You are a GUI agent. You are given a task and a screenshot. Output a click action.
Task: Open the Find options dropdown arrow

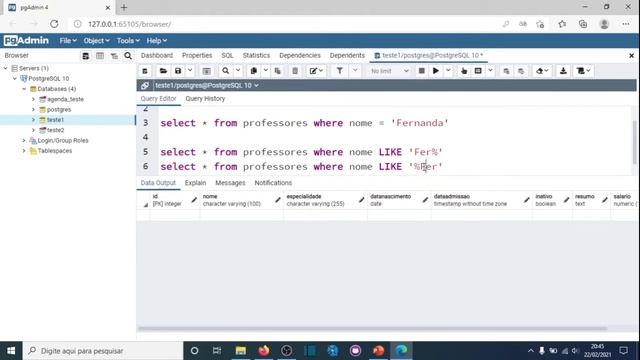coord(238,71)
